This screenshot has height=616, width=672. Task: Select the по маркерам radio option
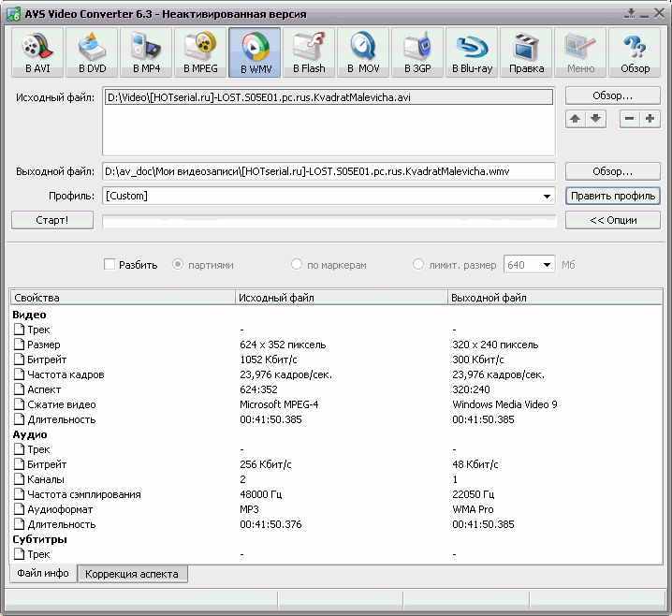(296, 264)
